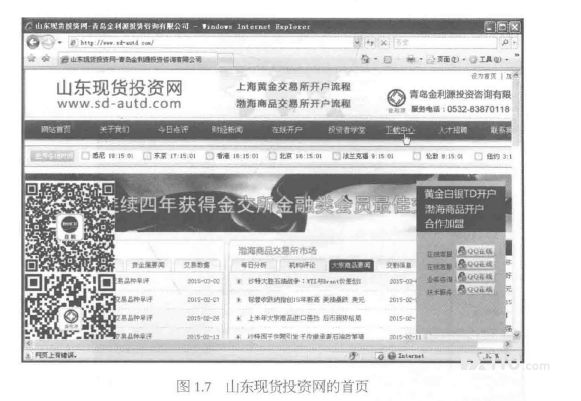Click the lower QR code image

point(70,306)
